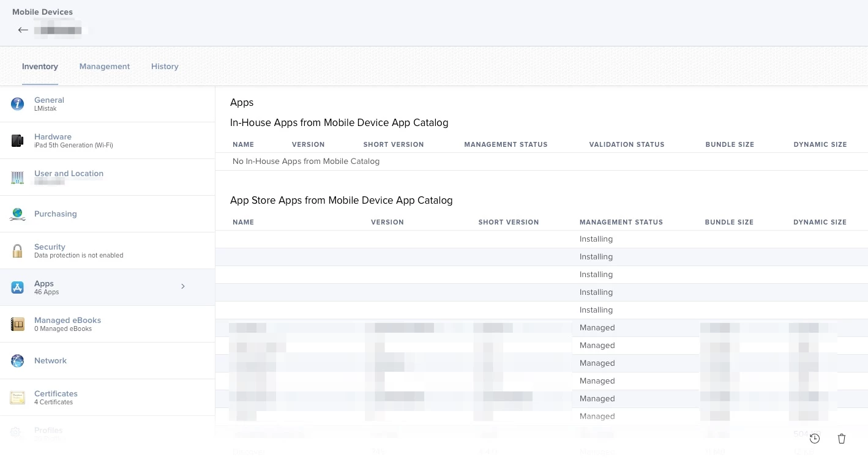
Task: Click the Hardware iPad icon
Action: click(18, 141)
